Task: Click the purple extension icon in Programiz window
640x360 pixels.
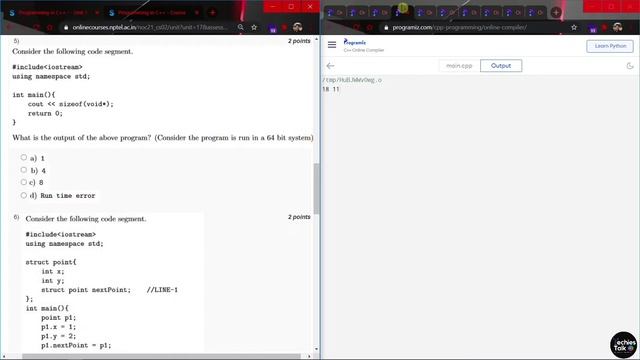Action: [x=593, y=28]
